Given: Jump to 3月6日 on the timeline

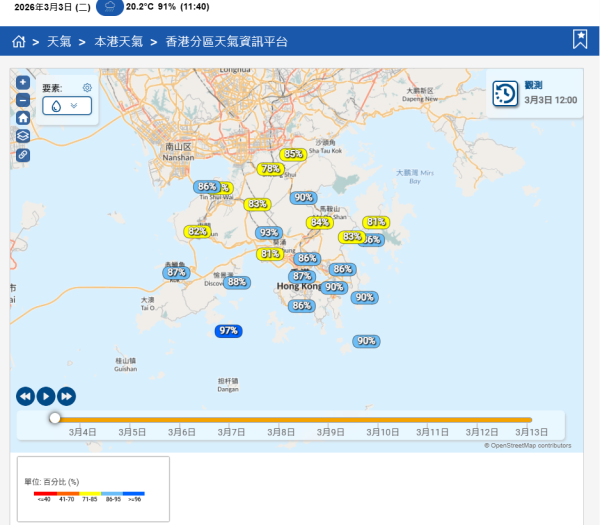Looking at the screenshot, I should pos(182,432).
